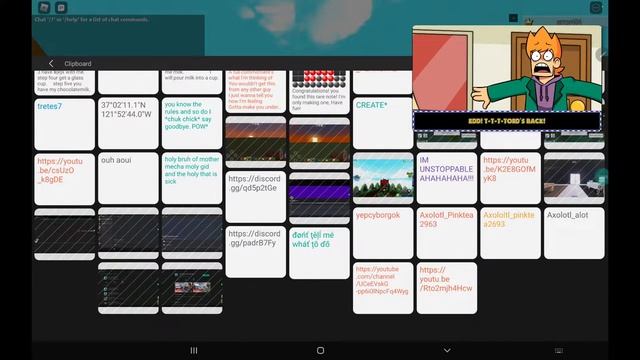
Task: Tap 'EDD! T-T-T-TORD'S BACK!' caption
Action: (x=507, y=121)
